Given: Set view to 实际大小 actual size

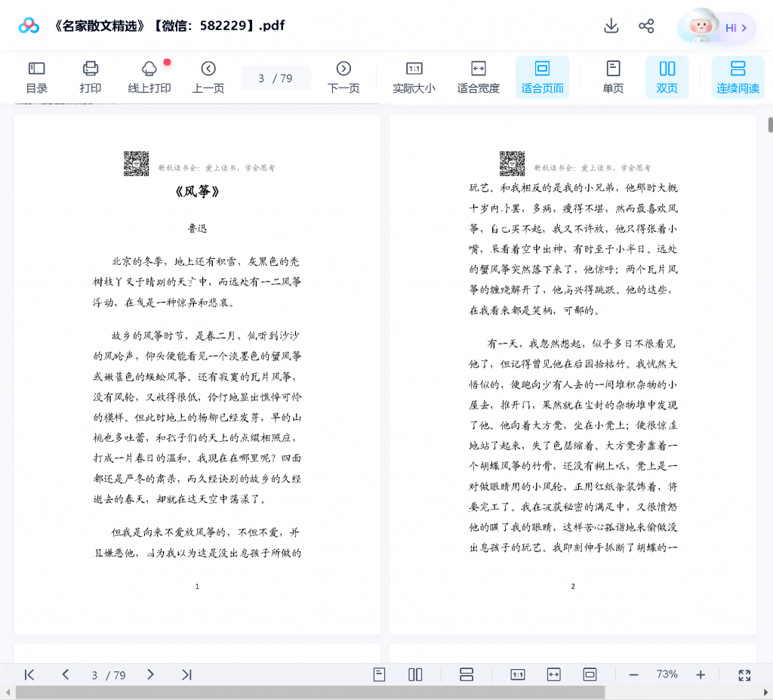Looking at the screenshot, I should tap(414, 78).
